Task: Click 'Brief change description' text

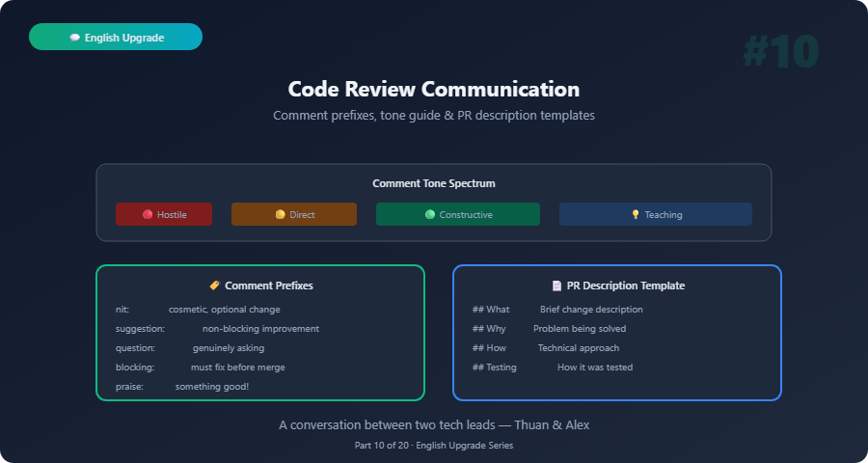Action: [591, 310]
